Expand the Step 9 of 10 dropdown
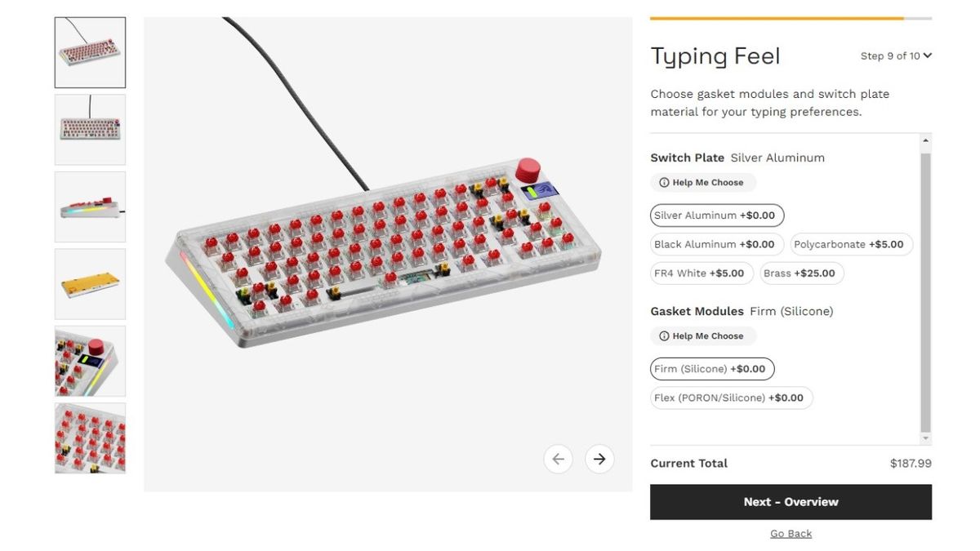Viewport: 980px width, 551px height. point(896,56)
